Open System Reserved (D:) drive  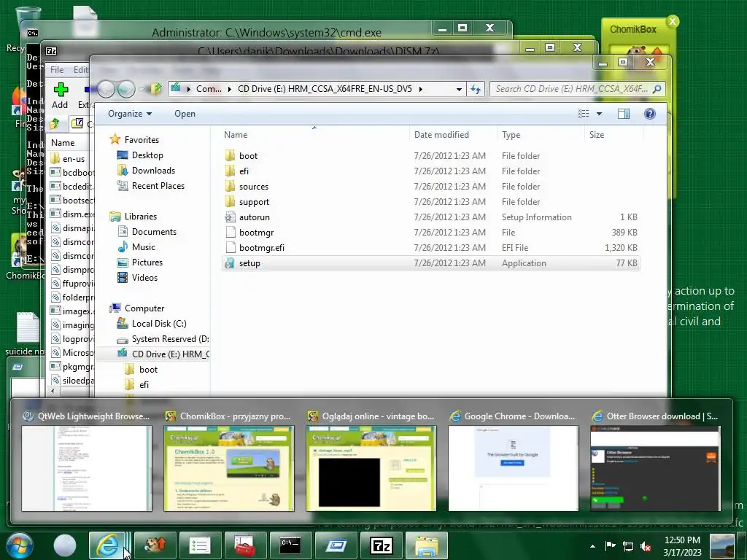tap(163, 338)
